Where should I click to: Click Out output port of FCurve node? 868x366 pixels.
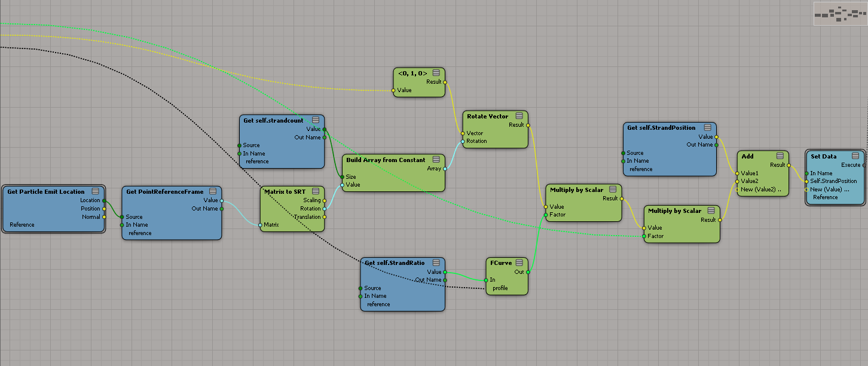528,272
